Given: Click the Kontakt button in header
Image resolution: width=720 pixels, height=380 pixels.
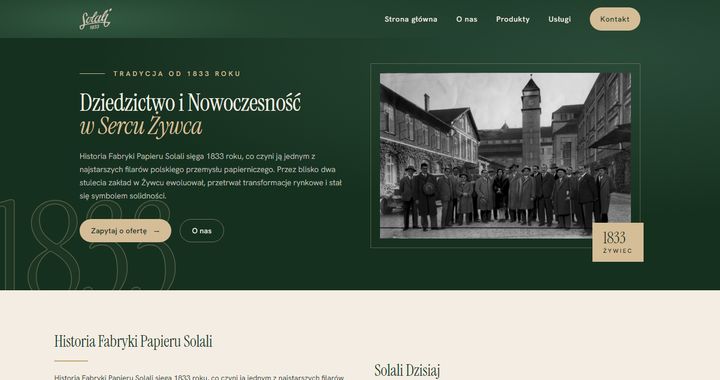Looking at the screenshot, I should point(615,19).
